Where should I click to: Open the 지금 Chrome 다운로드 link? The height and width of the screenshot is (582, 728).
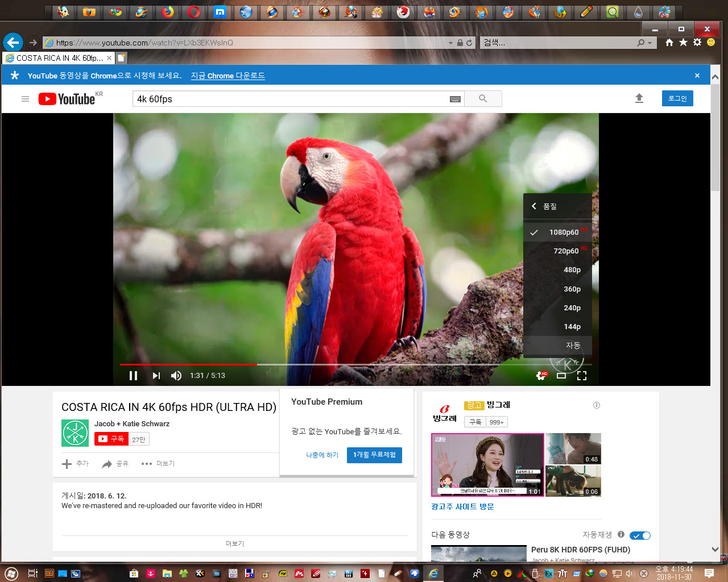coord(227,76)
